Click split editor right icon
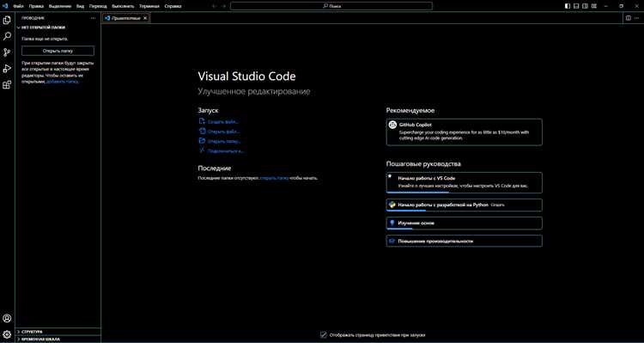This screenshot has width=644, height=343. 628,18
